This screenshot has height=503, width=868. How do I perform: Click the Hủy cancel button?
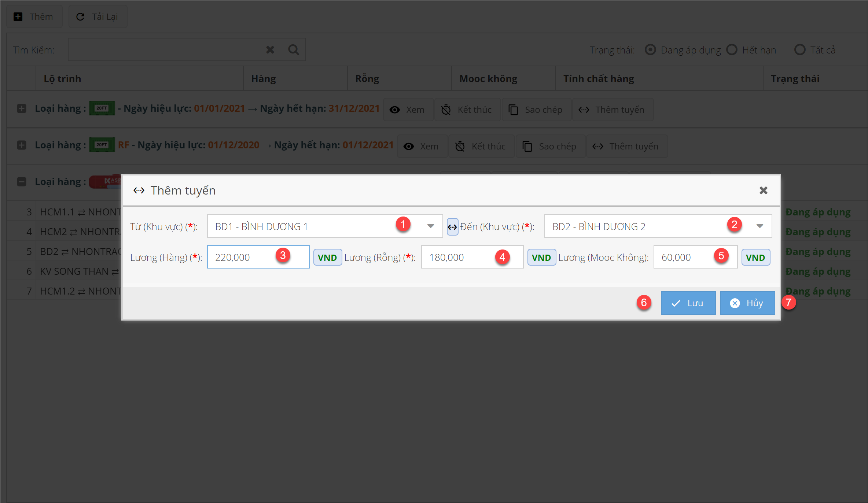tap(747, 303)
